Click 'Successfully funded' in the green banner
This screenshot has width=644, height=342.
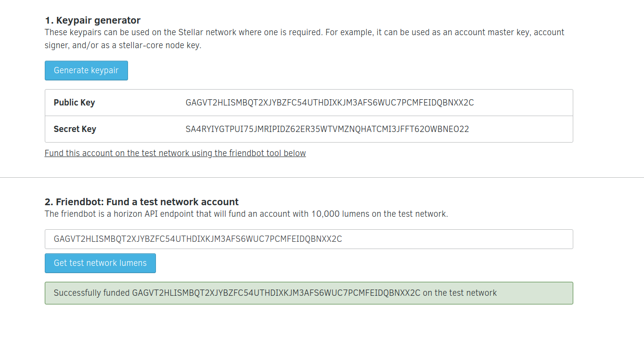click(91, 293)
